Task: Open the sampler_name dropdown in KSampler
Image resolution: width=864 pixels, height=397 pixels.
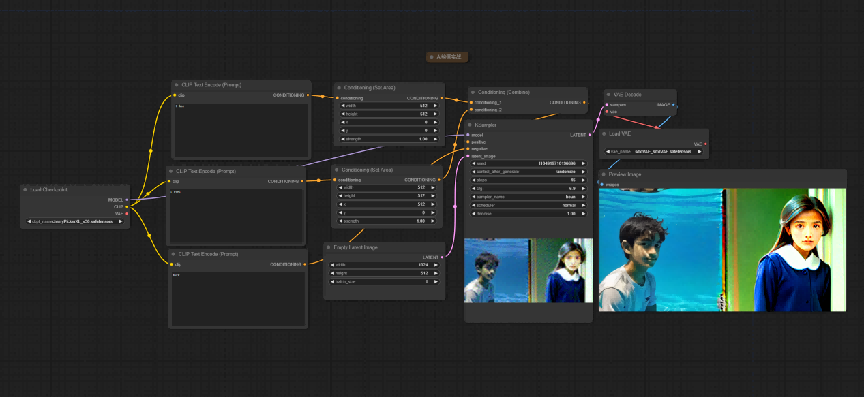Action: coord(528,197)
